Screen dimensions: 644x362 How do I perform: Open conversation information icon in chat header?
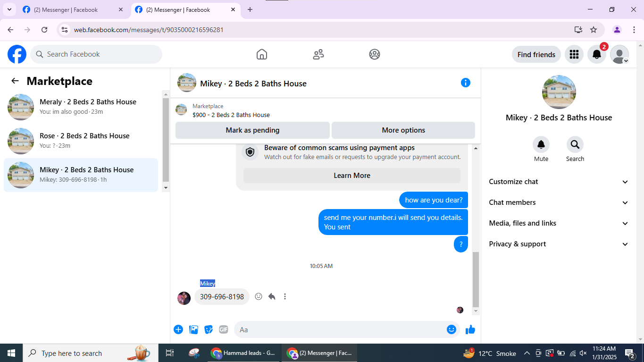[x=466, y=83]
